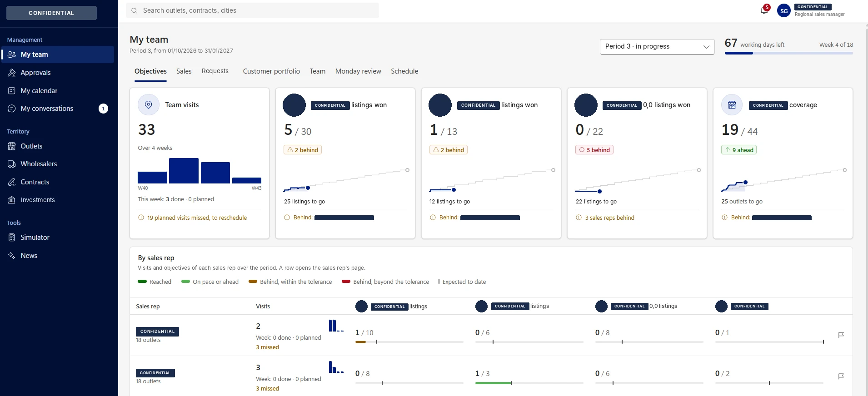Click the 19 planned visits missed link

pos(197,218)
